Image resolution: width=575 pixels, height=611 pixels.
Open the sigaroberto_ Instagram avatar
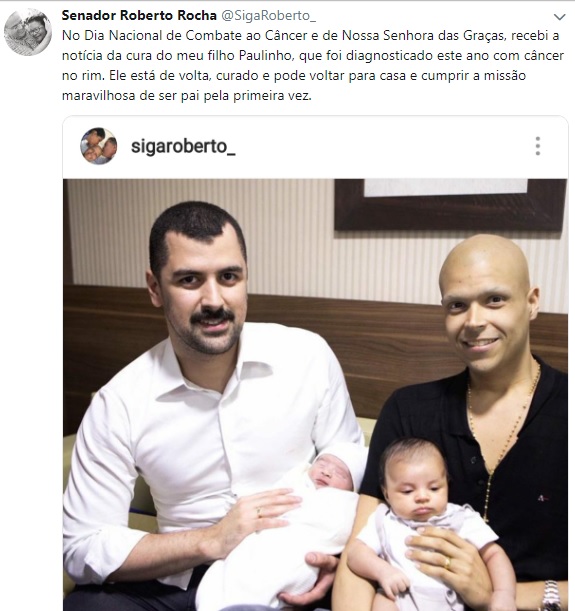tap(99, 146)
